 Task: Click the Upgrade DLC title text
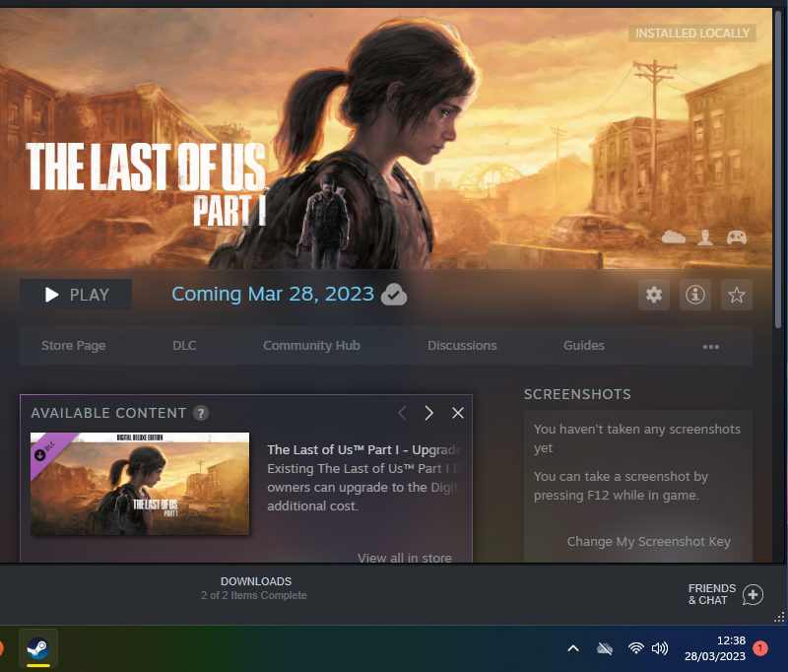coord(363,450)
